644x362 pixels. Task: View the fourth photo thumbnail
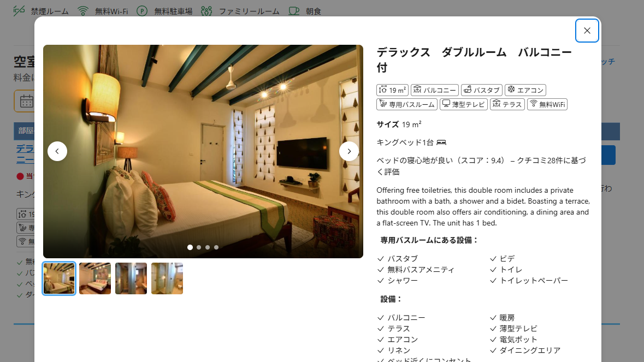[x=167, y=278]
